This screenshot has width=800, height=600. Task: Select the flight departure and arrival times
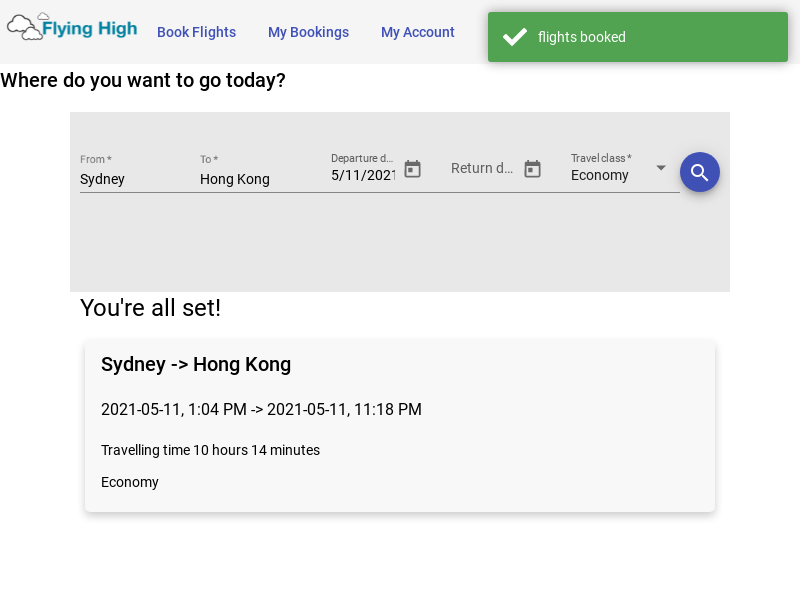(x=261, y=409)
